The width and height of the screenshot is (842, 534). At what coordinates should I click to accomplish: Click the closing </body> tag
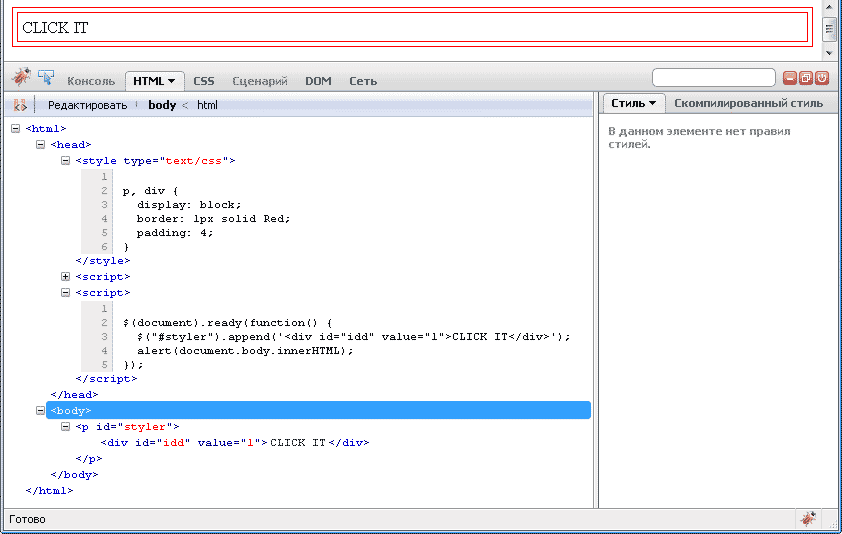(x=74, y=475)
